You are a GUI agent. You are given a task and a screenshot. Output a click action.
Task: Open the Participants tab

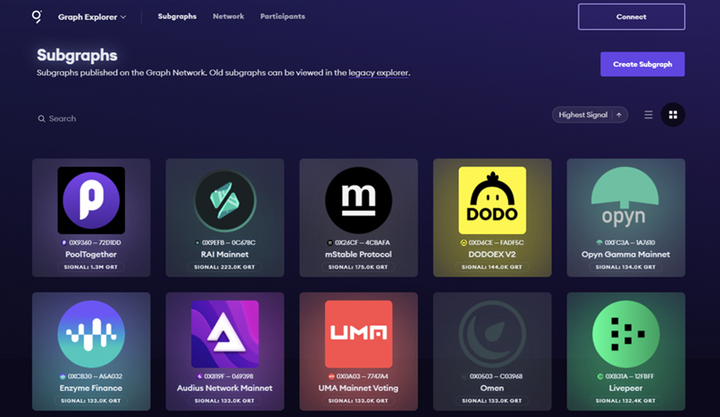click(282, 17)
